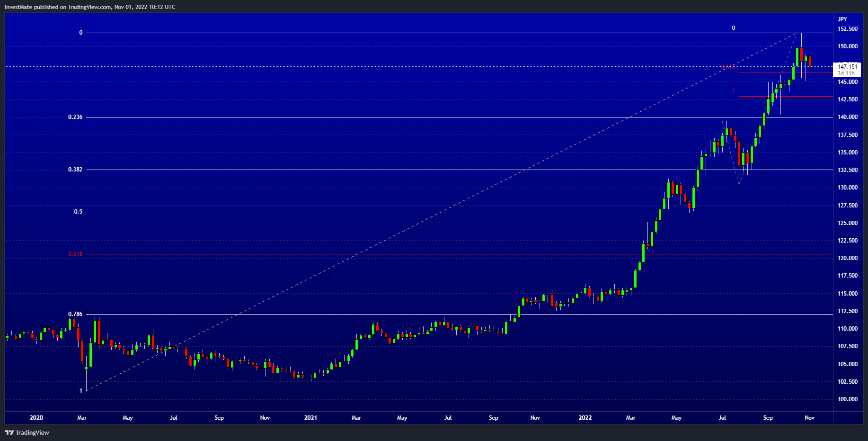Image resolution: width=868 pixels, height=441 pixels.
Task: Click the 100.000 price axis label
Action: 847,399
